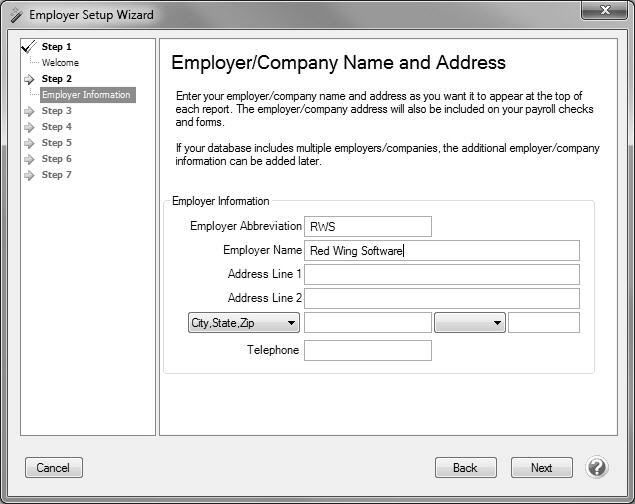Click into Address Line 1 field
Screen dimensions: 635x504
click(442, 274)
